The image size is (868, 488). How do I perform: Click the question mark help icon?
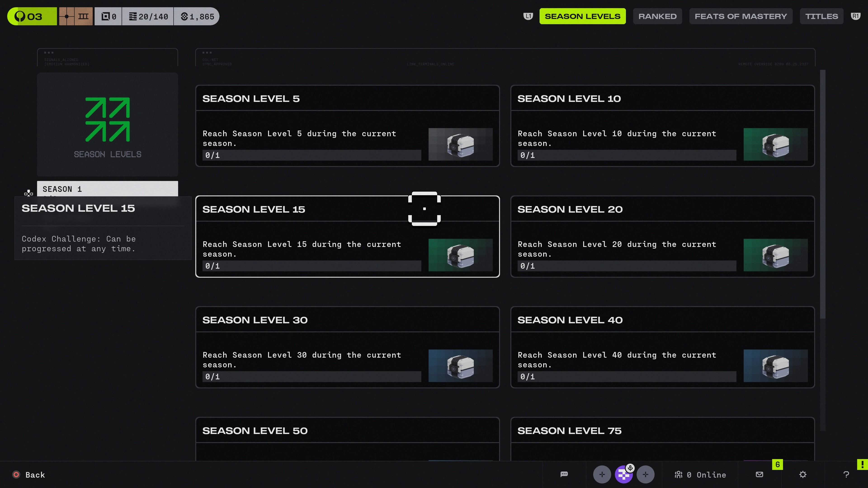click(x=846, y=474)
